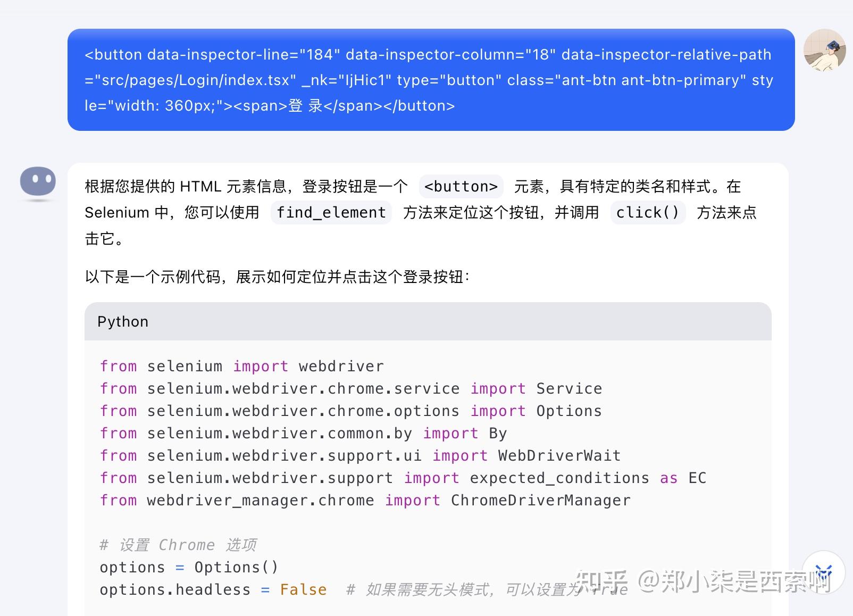The width and height of the screenshot is (853, 616).
Task: Click the sentence starting with '以下是一个示例代码'
Action: (277, 277)
